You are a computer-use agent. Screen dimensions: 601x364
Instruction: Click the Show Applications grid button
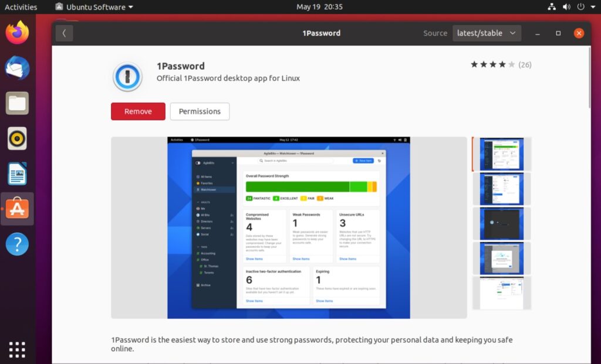17,349
